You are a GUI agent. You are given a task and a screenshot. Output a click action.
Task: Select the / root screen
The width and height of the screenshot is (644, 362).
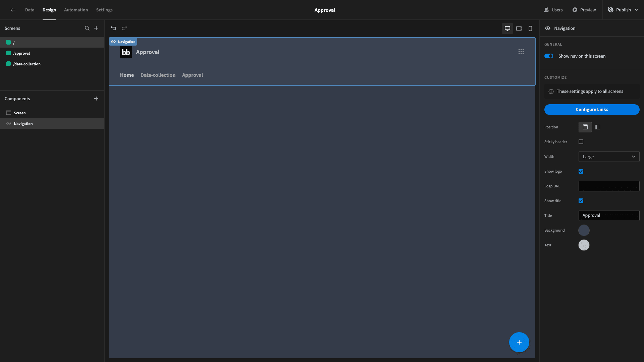(x=52, y=42)
